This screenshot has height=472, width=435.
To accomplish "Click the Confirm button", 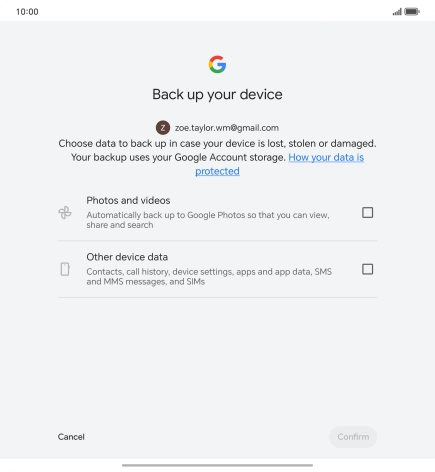I will point(353,437).
